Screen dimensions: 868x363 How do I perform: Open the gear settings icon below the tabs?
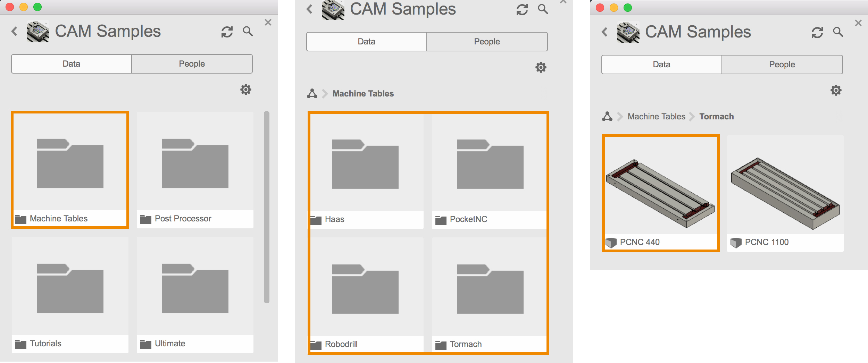[x=246, y=90]
